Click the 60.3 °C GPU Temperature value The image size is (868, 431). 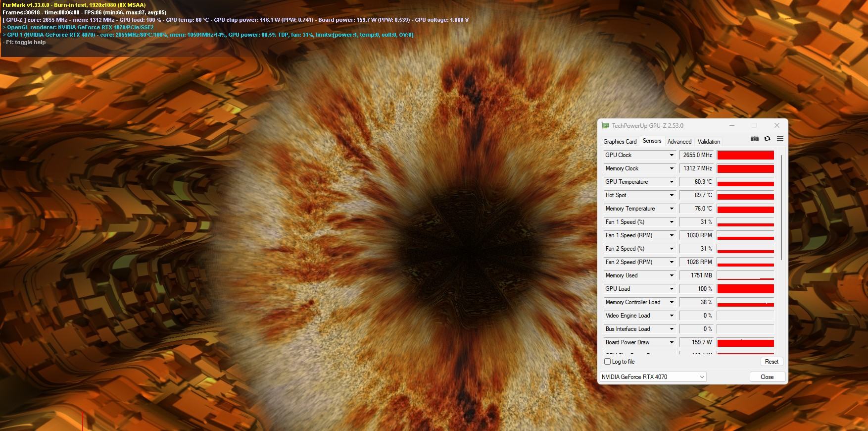696,182
